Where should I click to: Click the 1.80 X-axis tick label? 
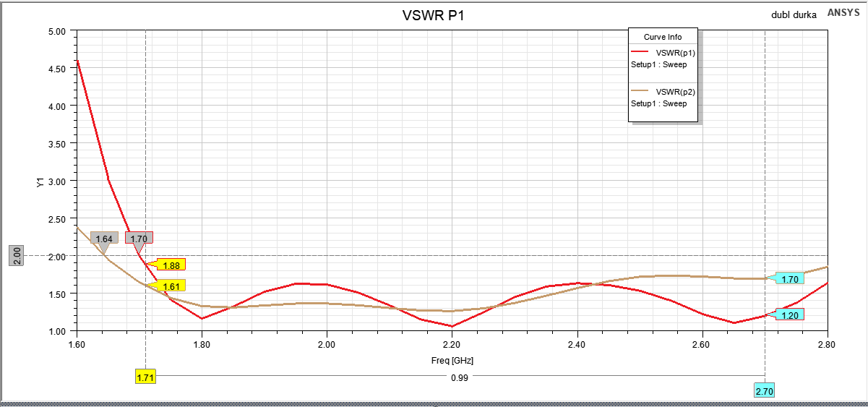(x=202, y=344)
